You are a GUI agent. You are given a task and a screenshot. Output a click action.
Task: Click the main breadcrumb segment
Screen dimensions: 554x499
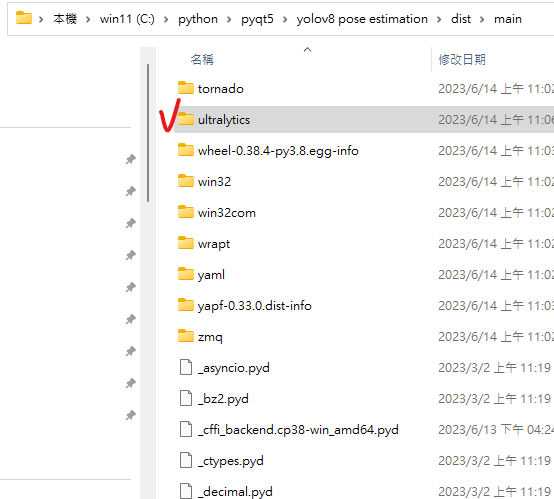[x=508, y=19]
